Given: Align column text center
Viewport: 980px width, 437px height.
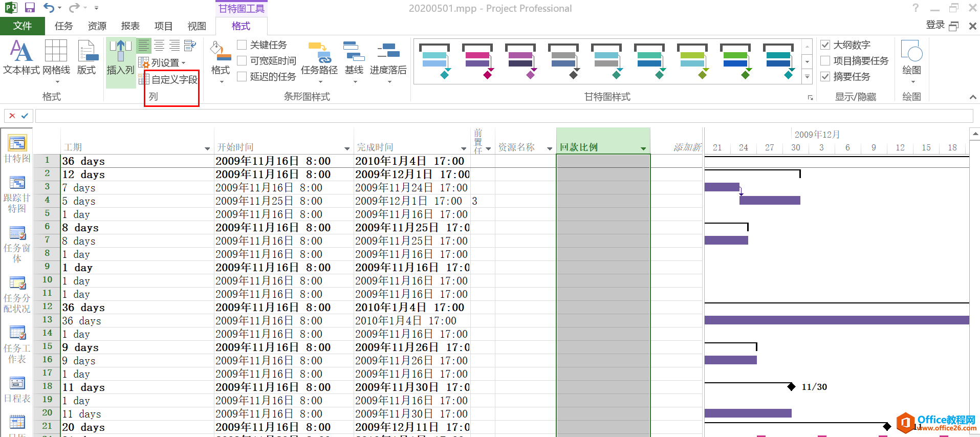Looking at the screenshot, I should pos(159,46).
